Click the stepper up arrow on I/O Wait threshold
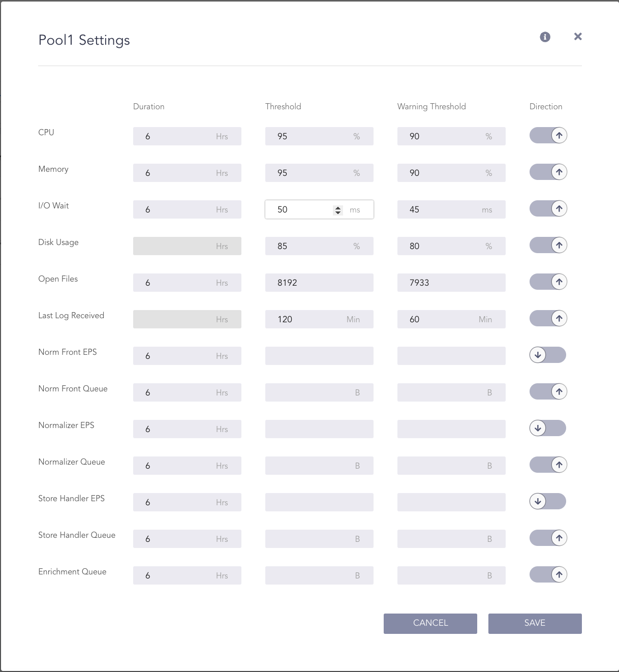 (338, 207)
